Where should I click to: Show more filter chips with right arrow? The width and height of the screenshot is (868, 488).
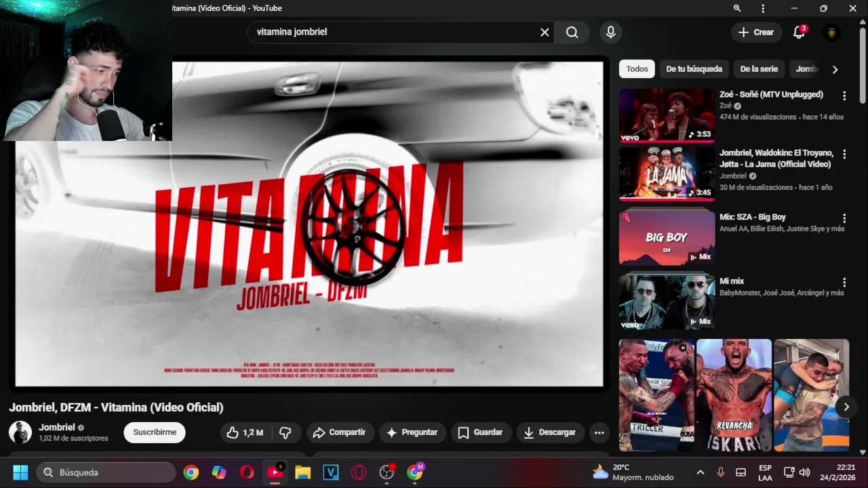coord(835,69)
